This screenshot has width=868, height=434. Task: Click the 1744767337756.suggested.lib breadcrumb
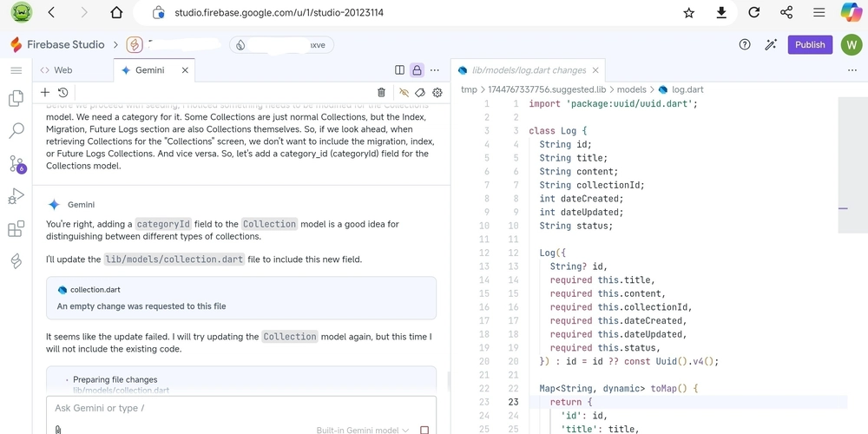pos(548,89)
